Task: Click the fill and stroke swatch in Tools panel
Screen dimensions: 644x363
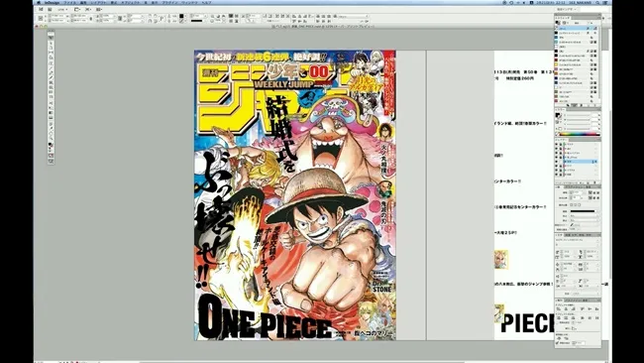Action: pos(51,145)
